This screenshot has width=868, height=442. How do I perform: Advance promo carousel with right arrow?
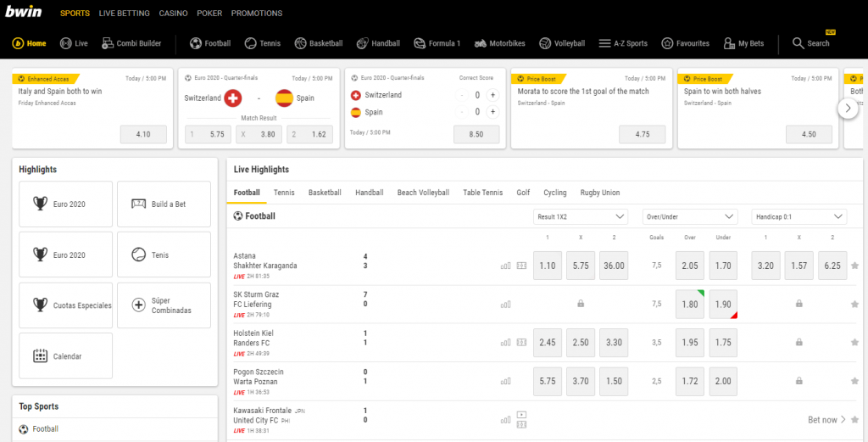click(848, 108)
